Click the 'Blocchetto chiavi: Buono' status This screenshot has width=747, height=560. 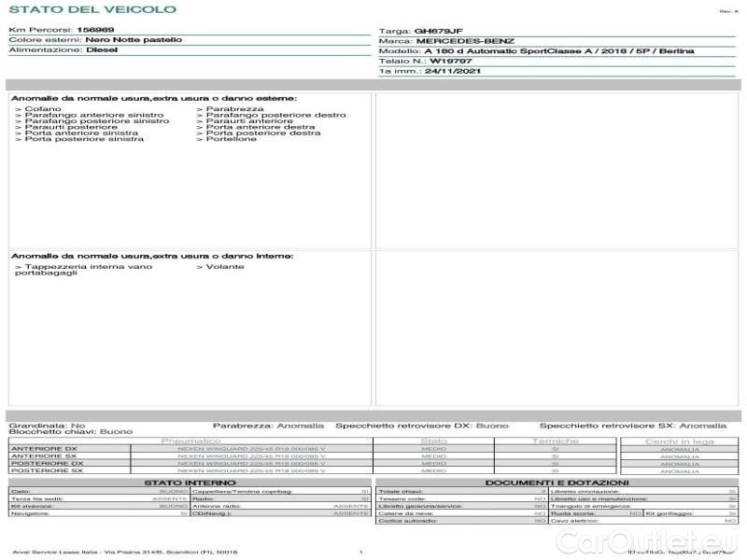pos(71,432)
